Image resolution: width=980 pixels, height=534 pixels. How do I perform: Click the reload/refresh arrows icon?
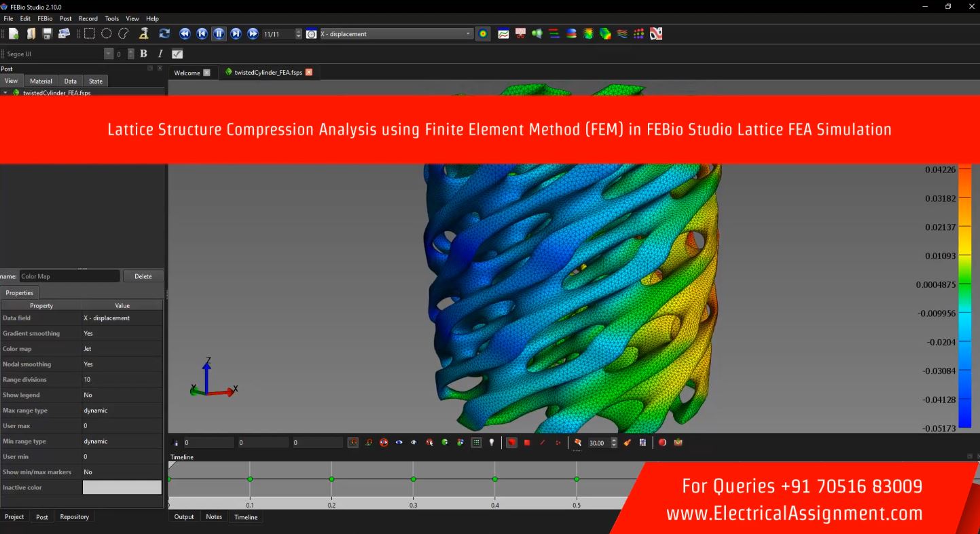(x=164, y=34)
